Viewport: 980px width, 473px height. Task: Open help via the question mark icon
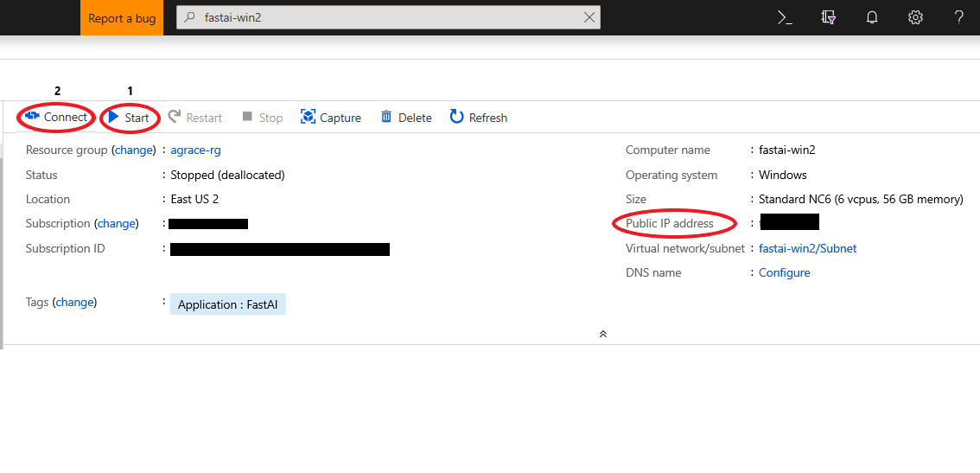[x=958, y=17]
